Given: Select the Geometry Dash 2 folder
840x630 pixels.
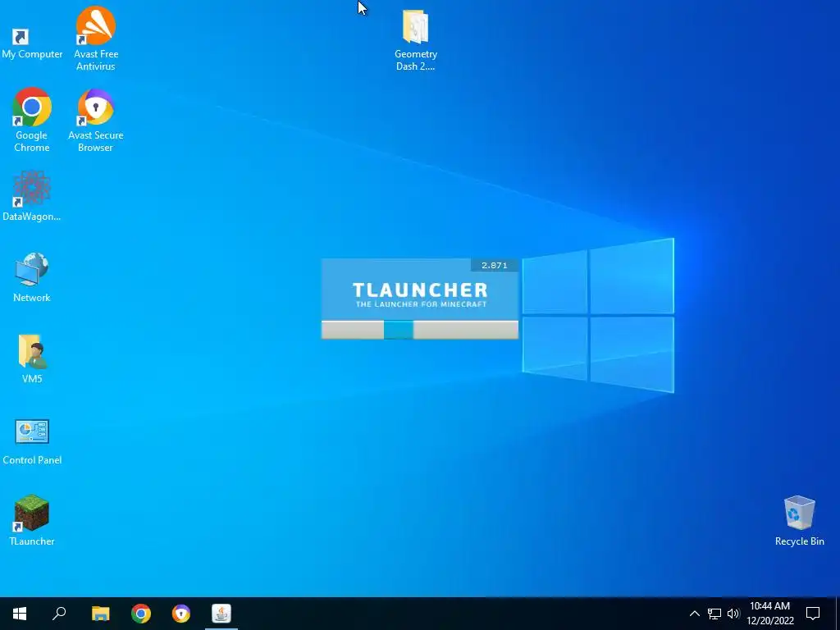Looking at the screenshot, I should pyautogui.click(x=416, y=41).
